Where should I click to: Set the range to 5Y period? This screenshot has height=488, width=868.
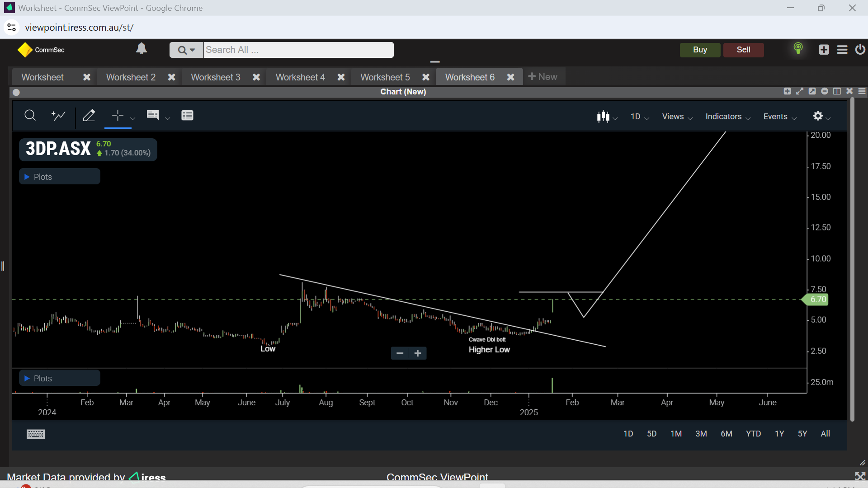click(802, 434)
